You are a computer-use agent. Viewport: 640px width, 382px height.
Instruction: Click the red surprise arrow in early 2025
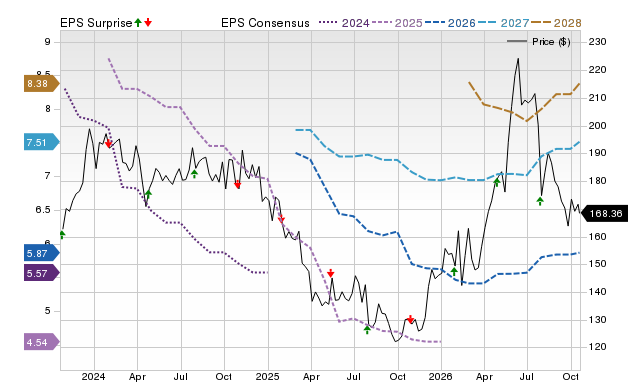(281, 219)
